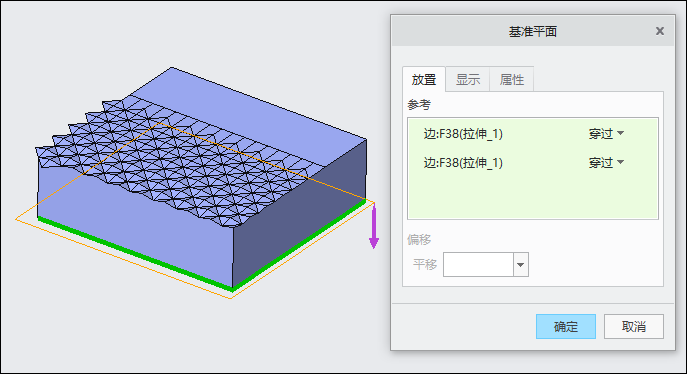Select the first 边:F38(拉伸_1) reference entry
The image size is (687, 374).
point(463,134)
